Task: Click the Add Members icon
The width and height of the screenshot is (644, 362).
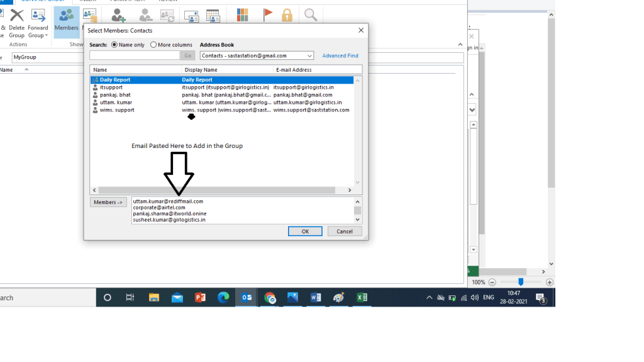Action: click(118, 15)
